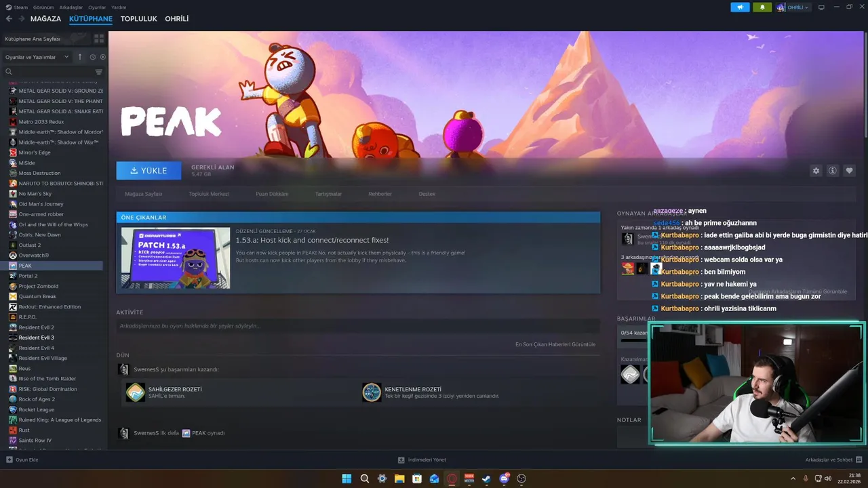Open Discord from the taskbar
This screenshot has height=488, width=868.
[x=504, y=479]
